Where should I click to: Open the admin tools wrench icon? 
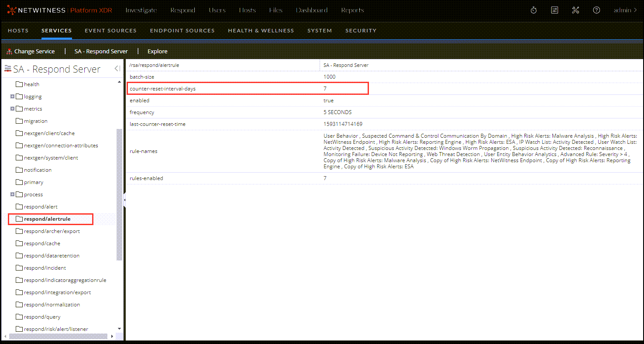pos(575,10)
